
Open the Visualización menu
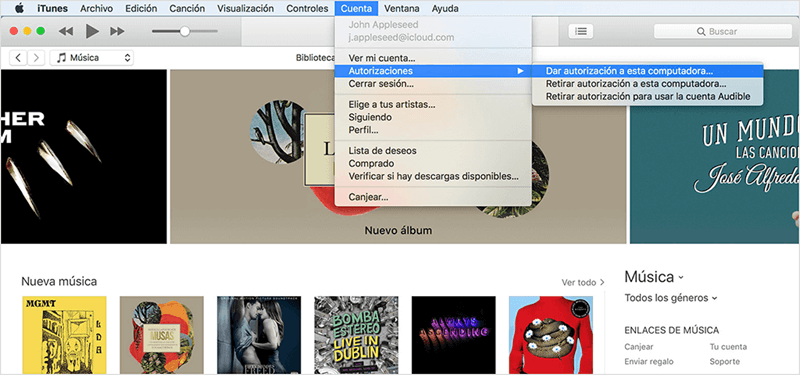(x=245, y=8)
